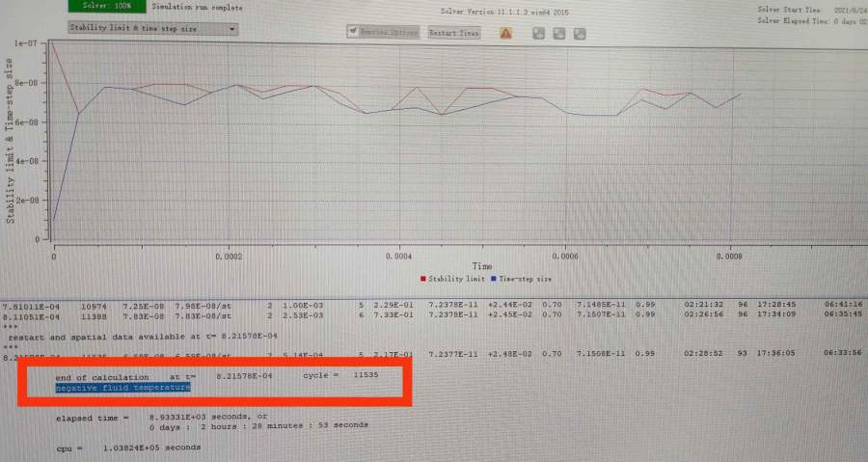868x462 pixels.
Task: Click the 'Simulation run complete' status text
Action: (x=197, y=8)
